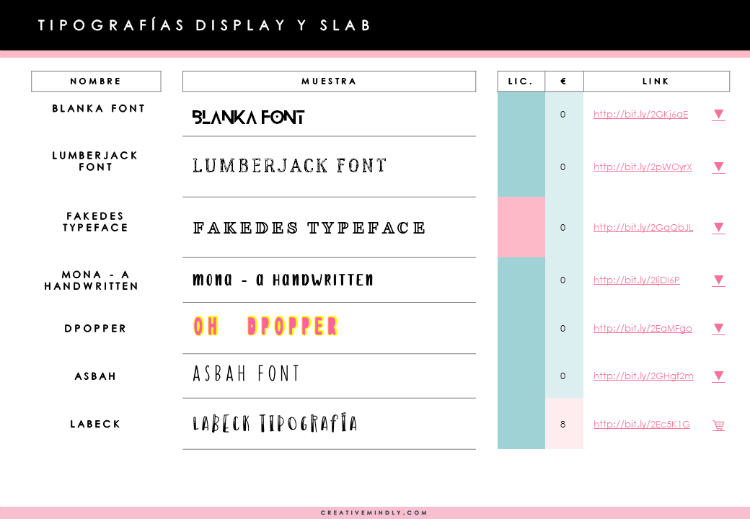Follow the bit.ly/2GqQbJL link
This screenshot has height=519, width=750.
(643, 227)
